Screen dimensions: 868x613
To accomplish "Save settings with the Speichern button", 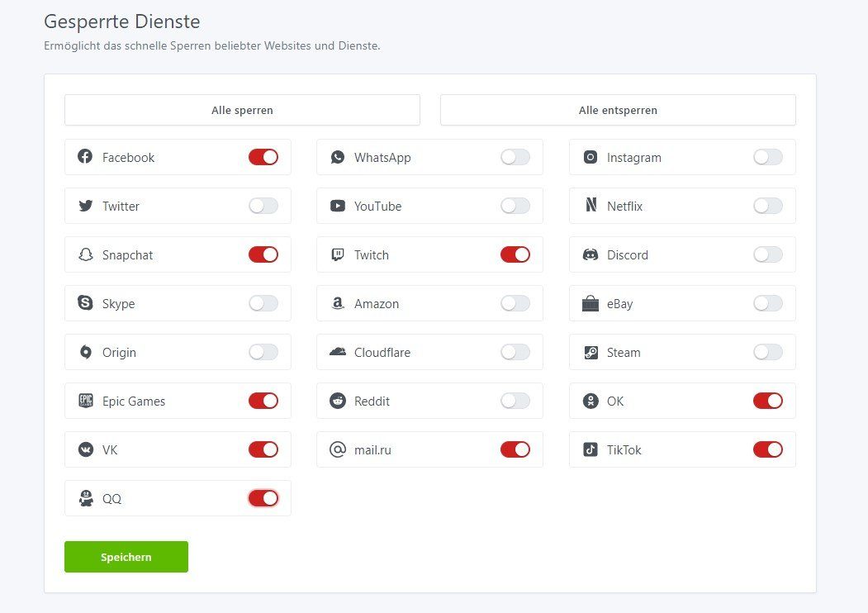I will coord(126,557).
